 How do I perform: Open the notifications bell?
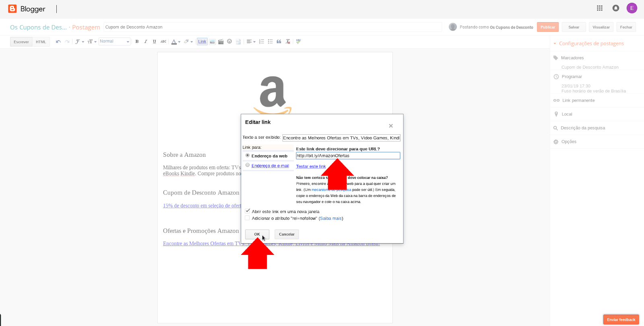point(616,8)
